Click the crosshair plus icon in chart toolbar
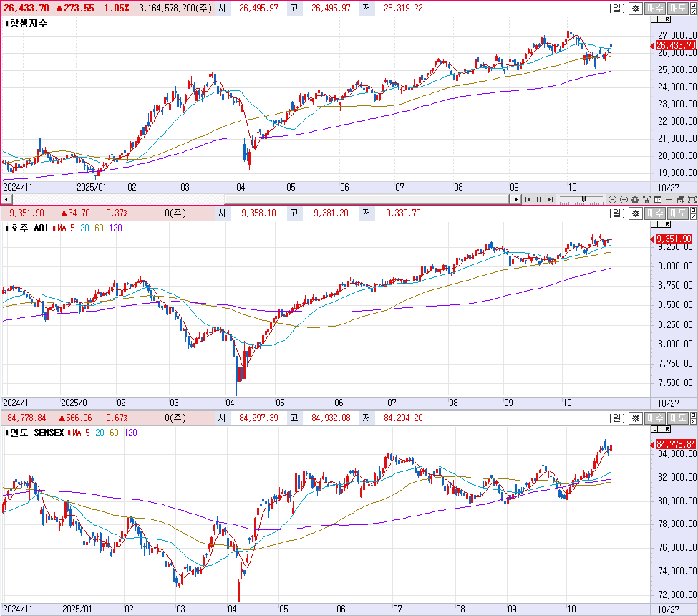Image resolution: width=698 pixels, height=616 pixels. click(669, 200)
